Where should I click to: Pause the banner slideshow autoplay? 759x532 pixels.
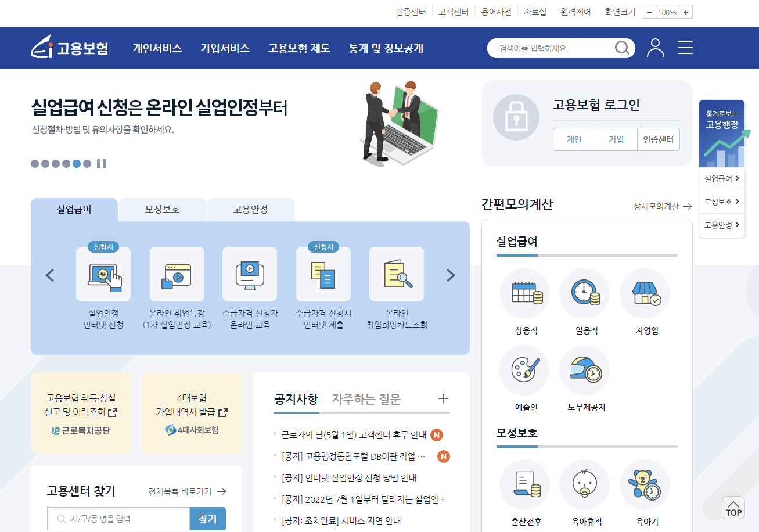[102, 164]
